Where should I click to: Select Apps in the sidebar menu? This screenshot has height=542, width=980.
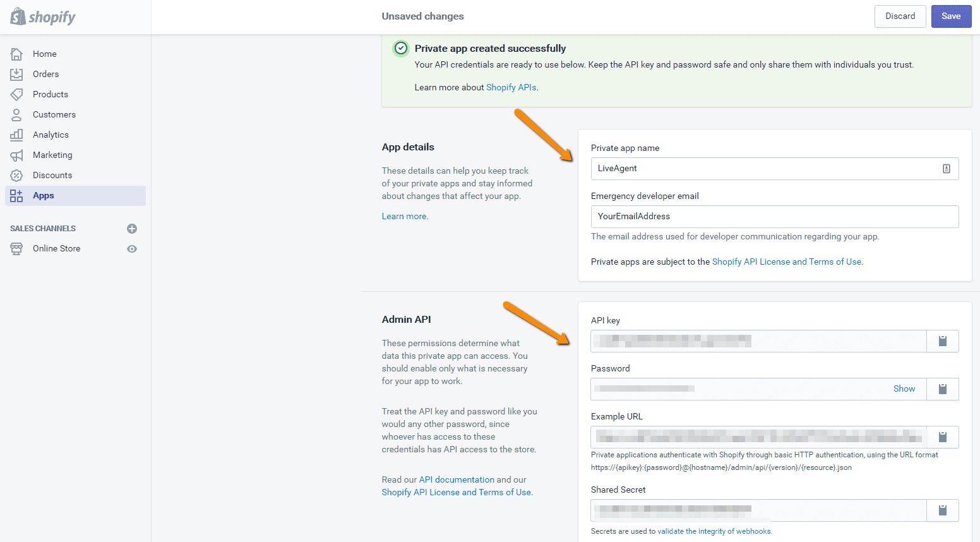point(43,195)
